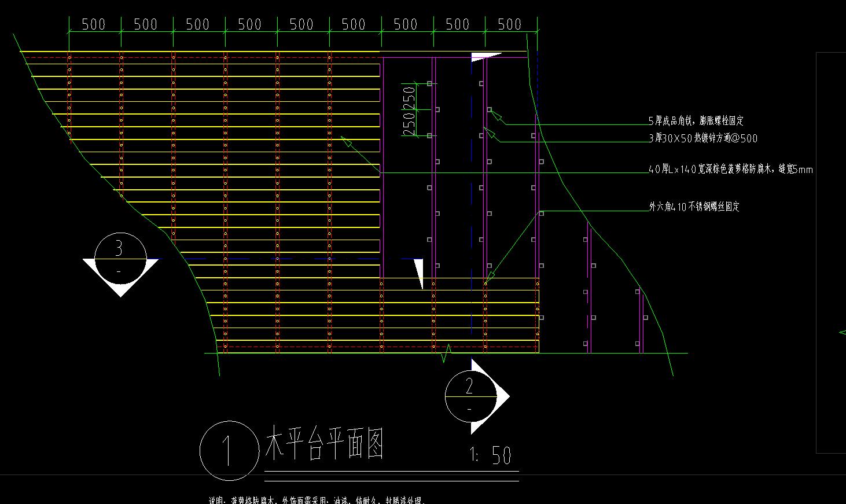
Task: Select the note '3厚30X50热镀锌方通@500'
Action: point(703,138)
